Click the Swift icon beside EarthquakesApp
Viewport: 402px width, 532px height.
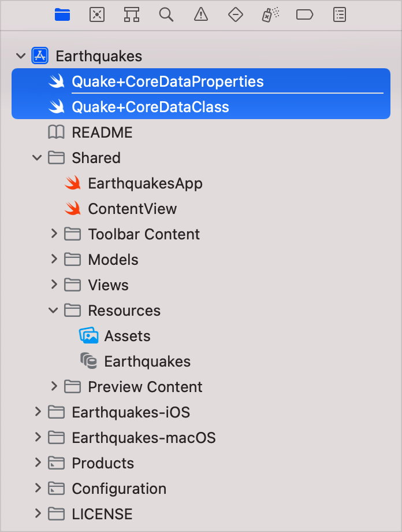coord(72,183)
